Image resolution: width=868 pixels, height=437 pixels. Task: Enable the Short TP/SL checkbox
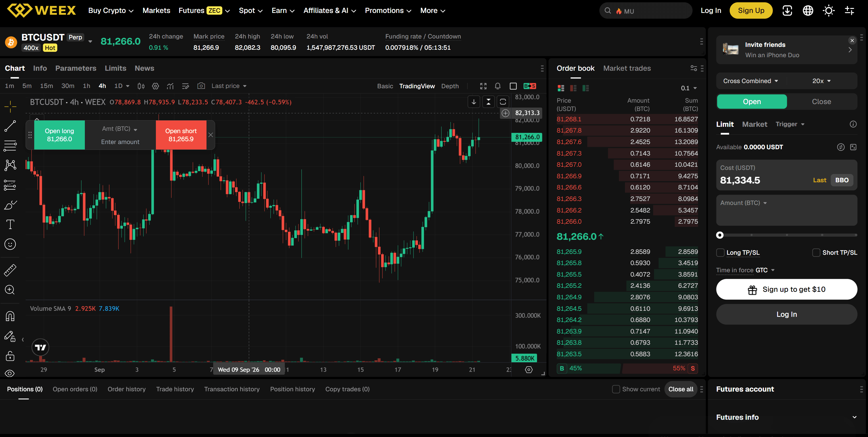816,253
